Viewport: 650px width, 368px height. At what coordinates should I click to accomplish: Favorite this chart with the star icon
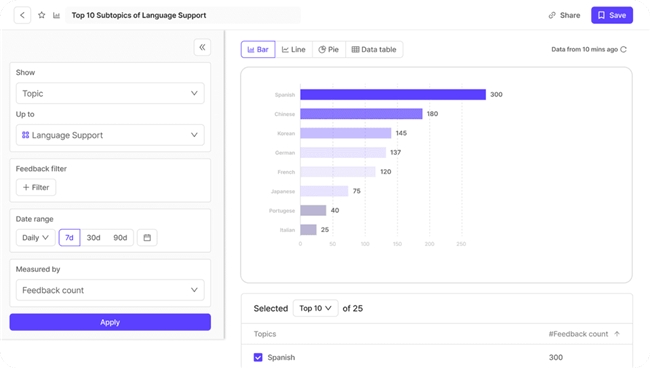[x=41, y=15]
